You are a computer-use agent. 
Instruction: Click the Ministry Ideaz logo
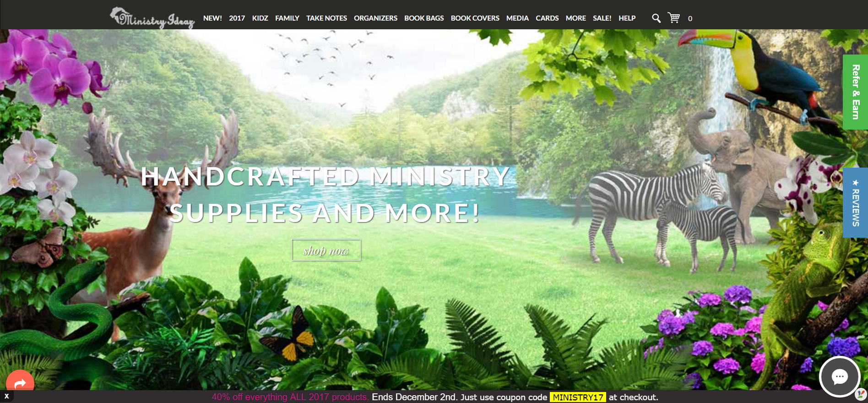tap(152, 18)
